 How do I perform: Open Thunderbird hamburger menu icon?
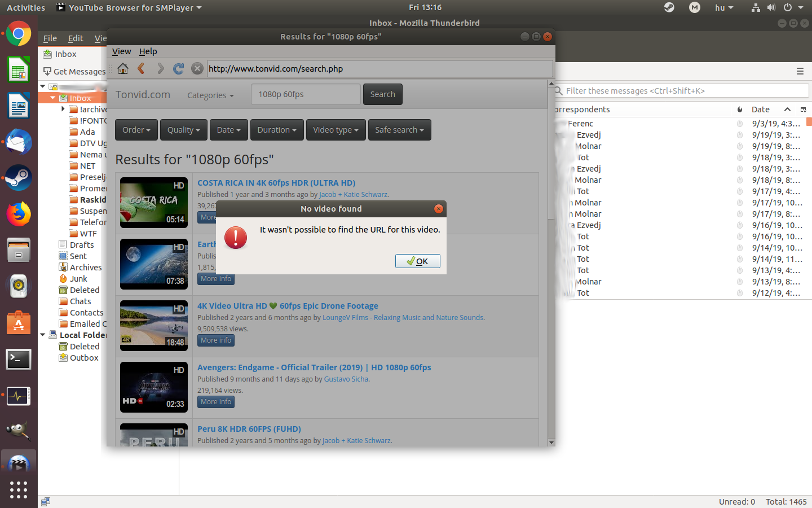click(800, 71)
